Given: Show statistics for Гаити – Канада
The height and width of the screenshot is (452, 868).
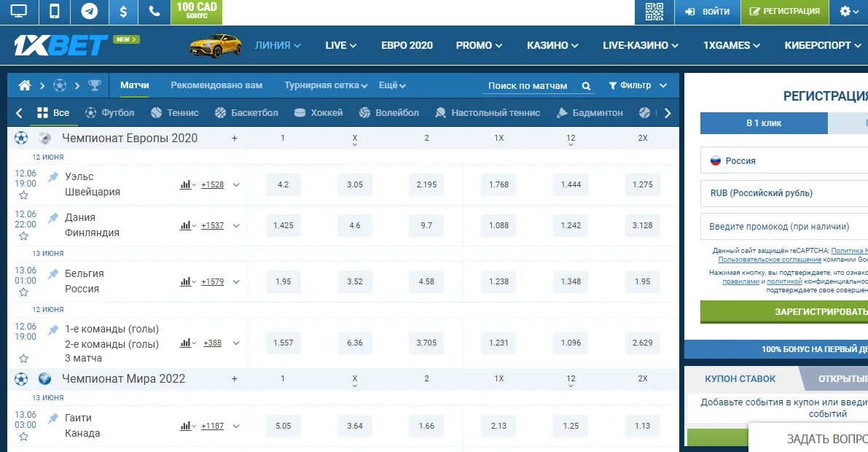Looking at the screenshot, I should tap(187, 426).
